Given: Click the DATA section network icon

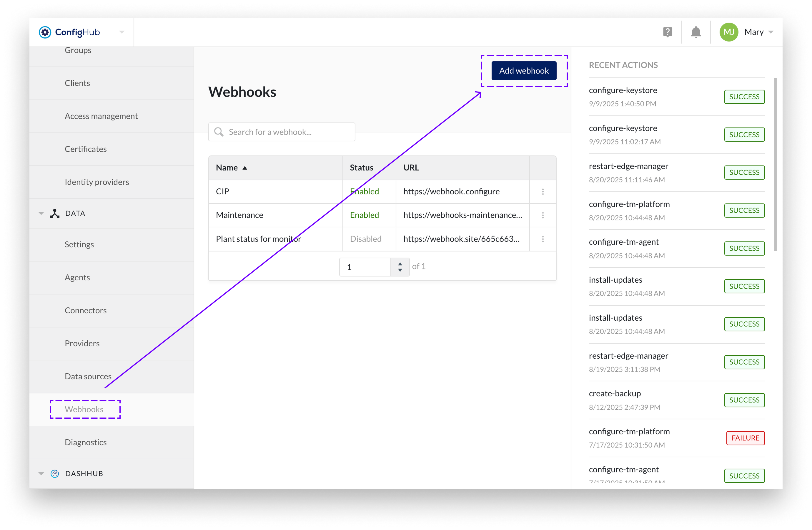Looking at the screenshot, I should point(55,213).
